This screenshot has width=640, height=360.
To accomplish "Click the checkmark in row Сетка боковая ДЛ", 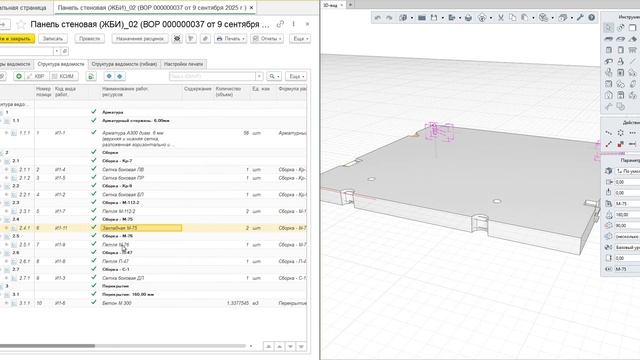I will pyautogui.click(x=94, y=278).
